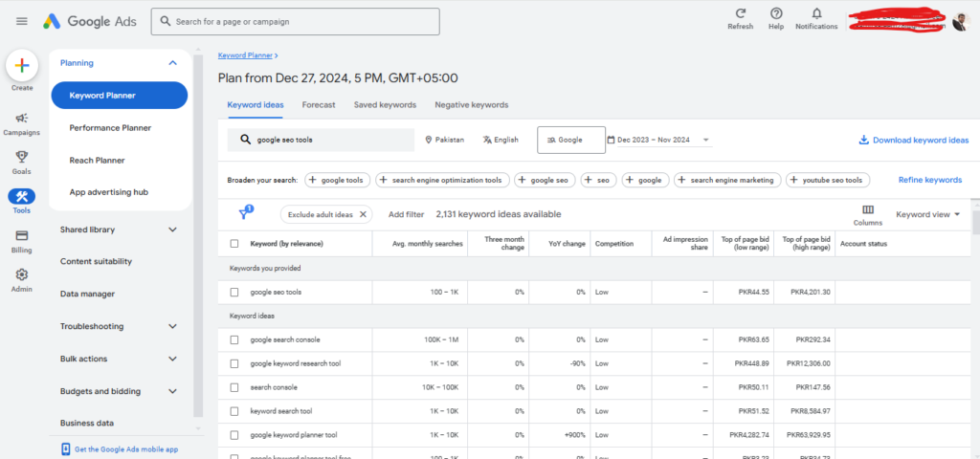Select Keyword Planner menu item
Viewport: 980px width, 459px height.
click(x=120, y=96)
